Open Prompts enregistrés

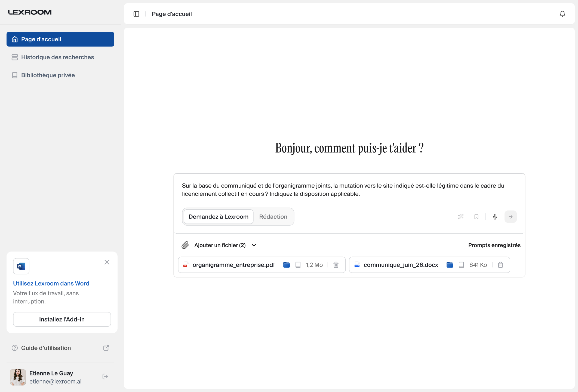[494, 245]
